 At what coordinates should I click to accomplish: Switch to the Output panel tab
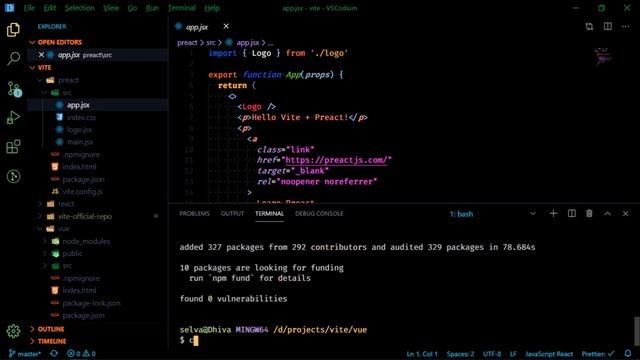[x=232, y=213]
